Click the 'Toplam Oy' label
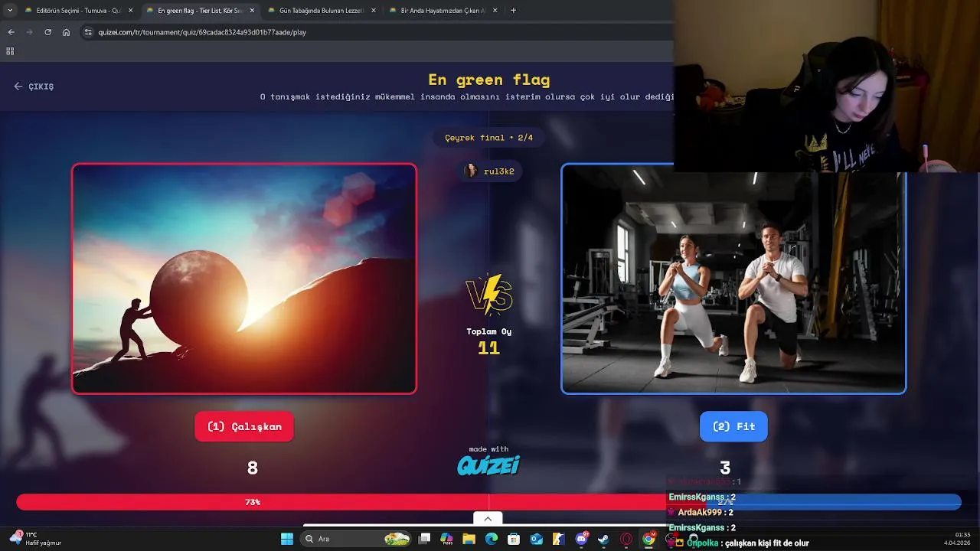 (x=488, y=331)
